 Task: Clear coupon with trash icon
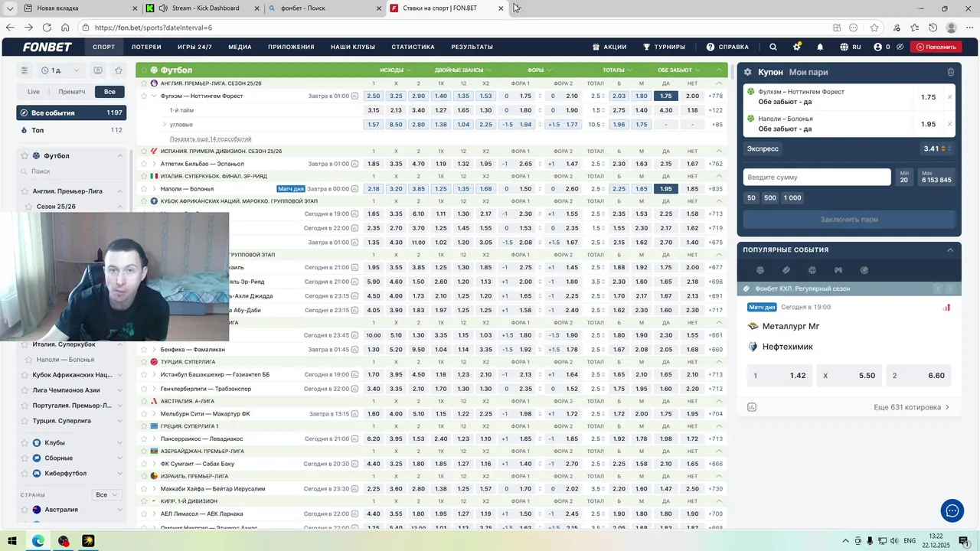951,72
